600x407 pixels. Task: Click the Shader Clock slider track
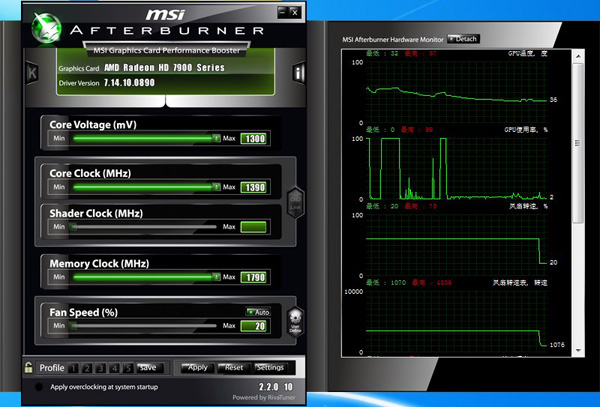pos(144,227)
